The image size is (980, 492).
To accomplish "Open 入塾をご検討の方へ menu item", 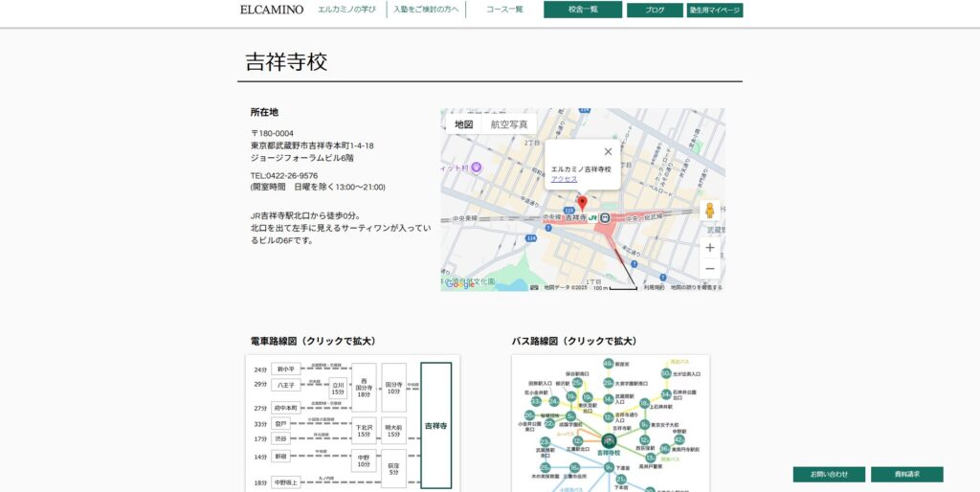I will click(426, 10).
